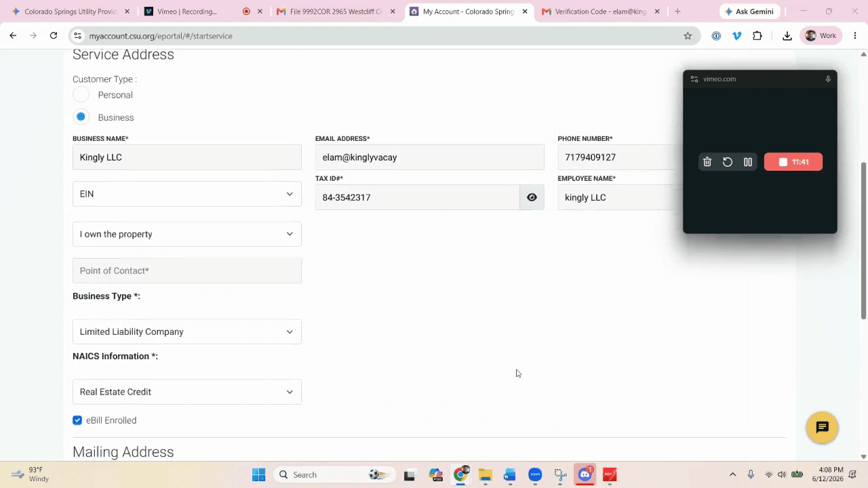This screenshot has width=868, height=488.
Task: Toggle Tax ID visibility eye icon
Action: pyautogui.click(x=532, y=197)
